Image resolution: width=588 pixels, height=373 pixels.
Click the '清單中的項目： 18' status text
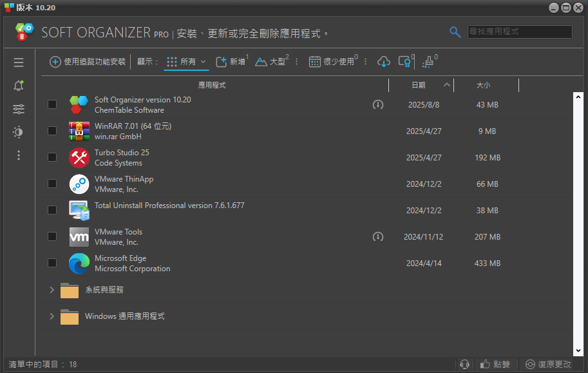43,365
